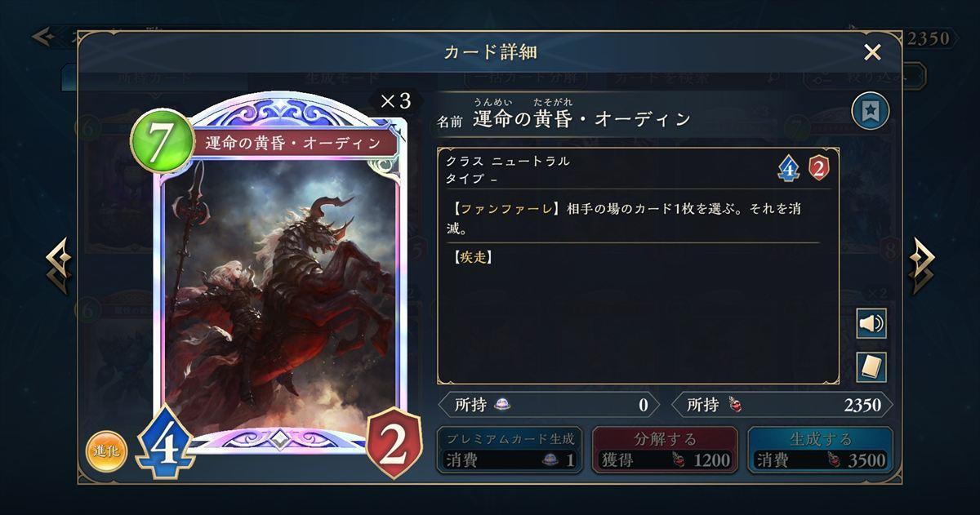This screenshot has width=980, height=515.
Task: Click the blue attack 4 icon on card
Action: [165, 446]
